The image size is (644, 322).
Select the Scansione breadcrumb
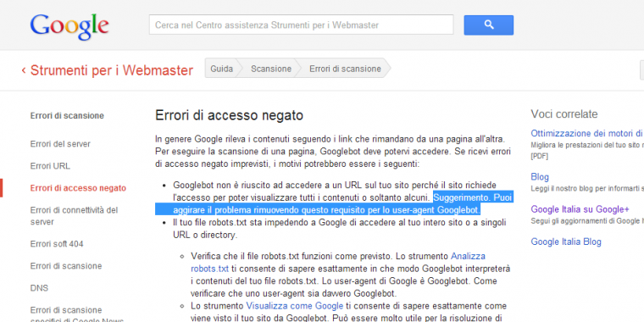[x=271, y=69]
